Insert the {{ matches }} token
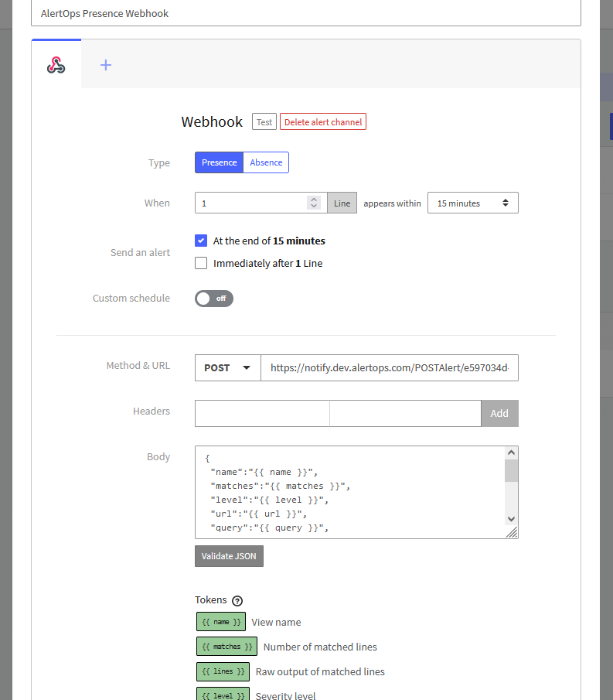613x700 pixels. point(226,647)
